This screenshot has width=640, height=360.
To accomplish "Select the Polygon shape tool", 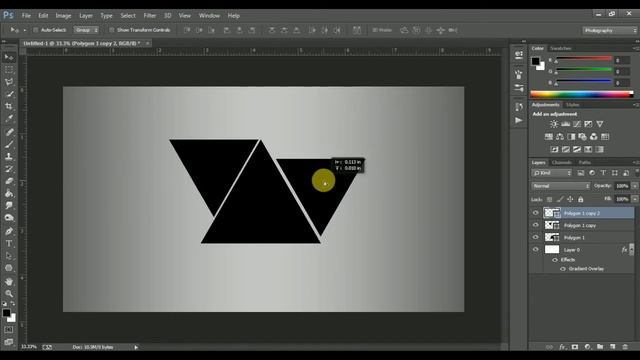I will click(x=9, y=268).
